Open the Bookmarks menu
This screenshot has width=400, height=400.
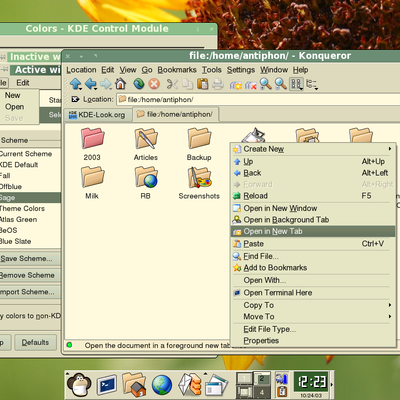(177, 70)
